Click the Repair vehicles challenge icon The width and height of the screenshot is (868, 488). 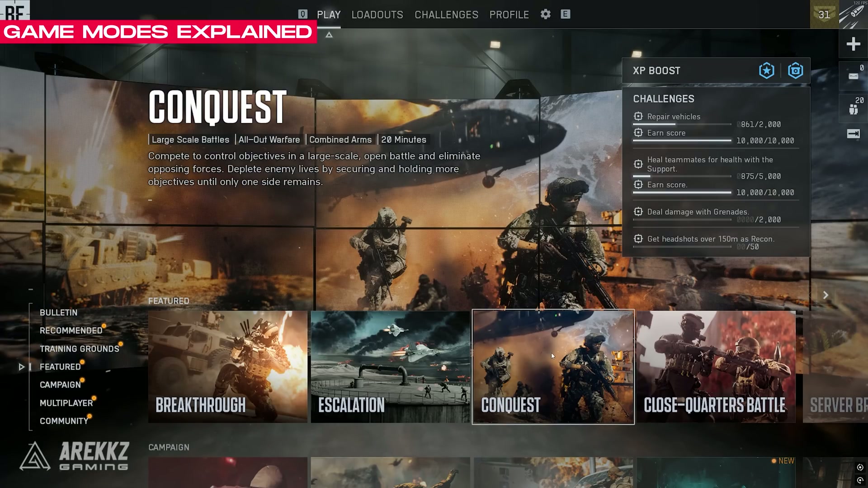coord(638,116)
